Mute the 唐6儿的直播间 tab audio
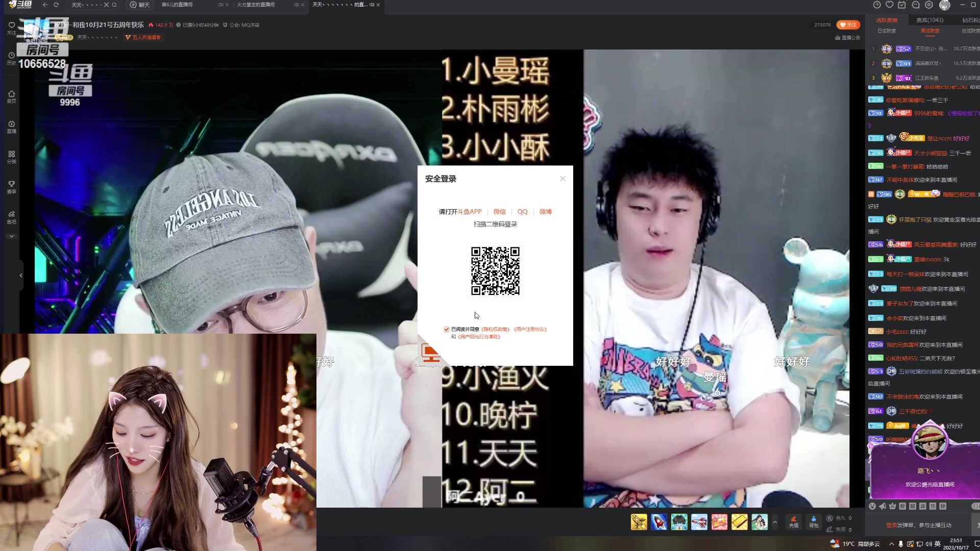The height and width of the screenshot is (551, 980). pos(220,5)
